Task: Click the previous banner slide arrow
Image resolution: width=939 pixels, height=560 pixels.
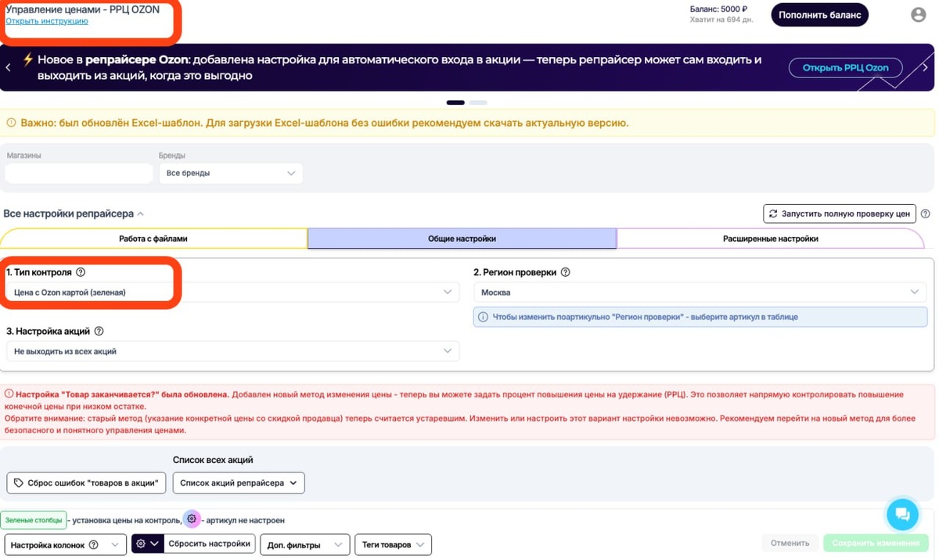Action: click(x=9, y=67)
